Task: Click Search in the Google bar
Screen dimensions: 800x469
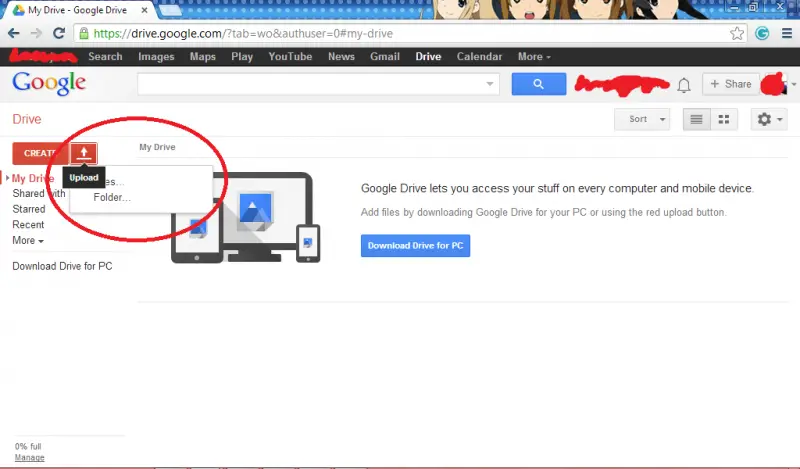Action: (x=105, y=57)
